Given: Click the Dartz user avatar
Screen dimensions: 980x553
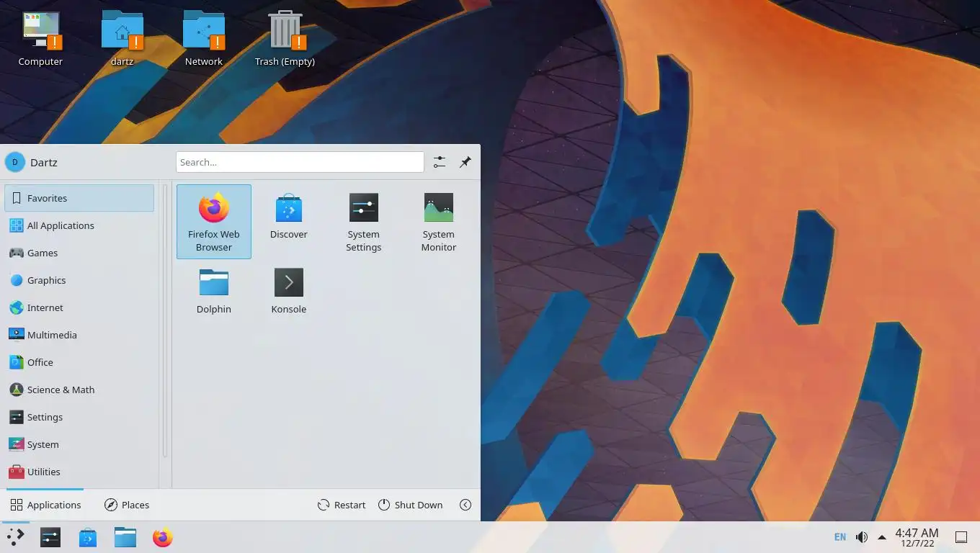Looking at the screenshot, I should point(15,162).
